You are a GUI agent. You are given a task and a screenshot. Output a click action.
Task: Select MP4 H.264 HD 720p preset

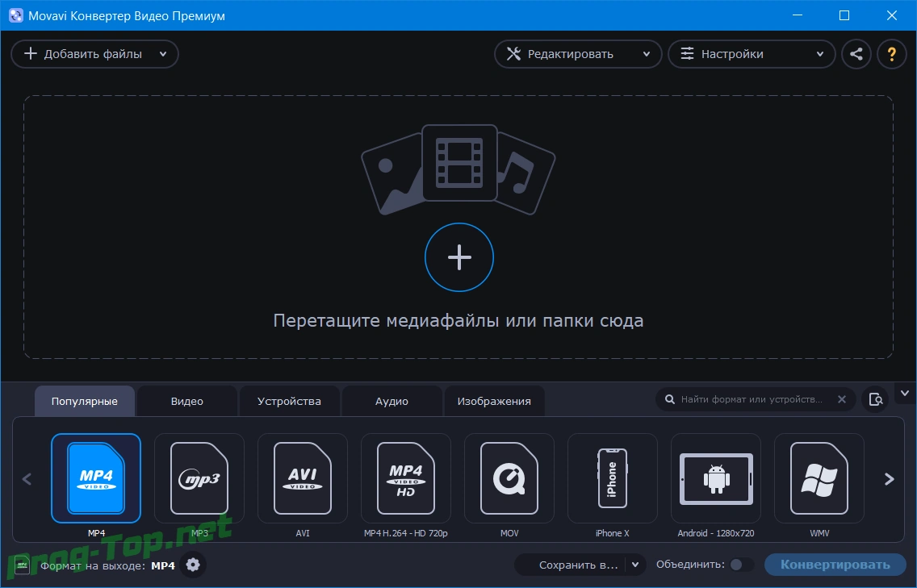point(406,478)
